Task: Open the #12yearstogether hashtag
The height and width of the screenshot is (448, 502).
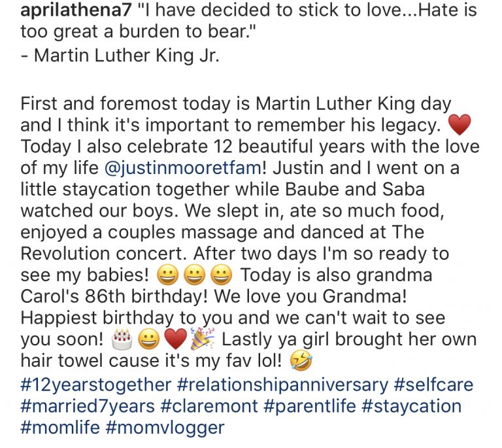Action: point(95,385)
